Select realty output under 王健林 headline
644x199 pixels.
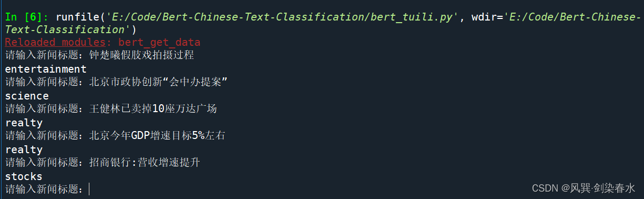[x=24, y=123]
